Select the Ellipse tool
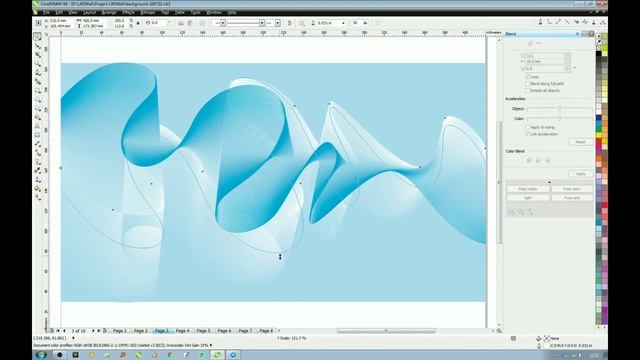The width and height of the screenshot is (640, 360). pyautogui.click(x=38, y=100)
